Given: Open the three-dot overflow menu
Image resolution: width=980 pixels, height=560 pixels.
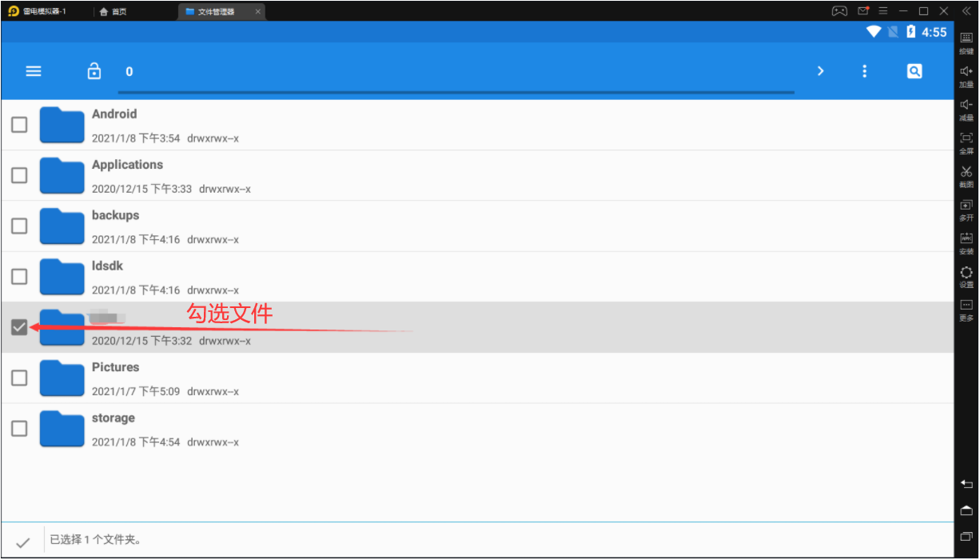Looking at the screenshot, I should (x=864, y=71).
